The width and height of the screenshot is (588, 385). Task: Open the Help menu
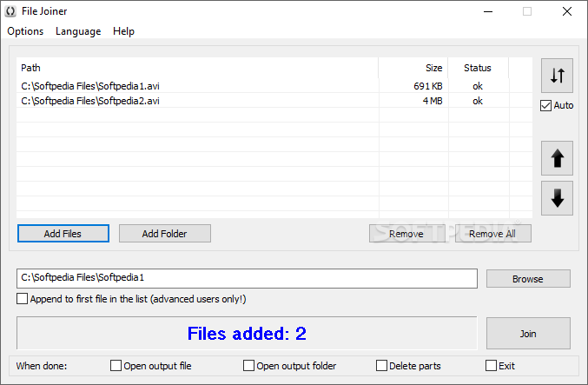click(x=123, y=31)
